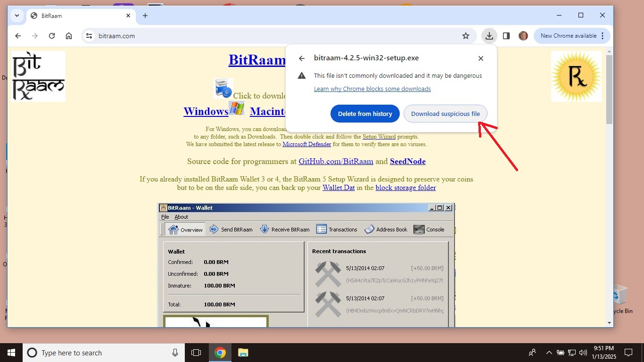Click the page vertical scrollbar thumb
The height and width of the screenshot is (362, 644).
tap(610, 90)
